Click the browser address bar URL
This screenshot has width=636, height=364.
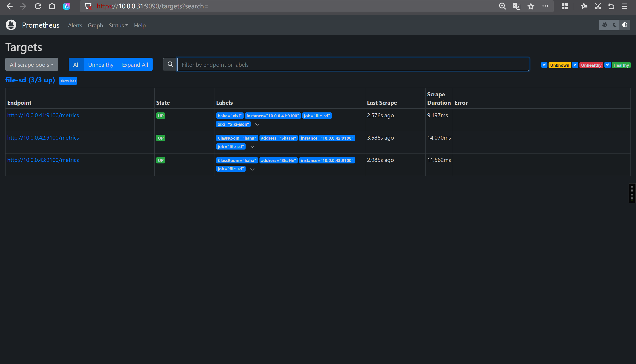[152, 6]
